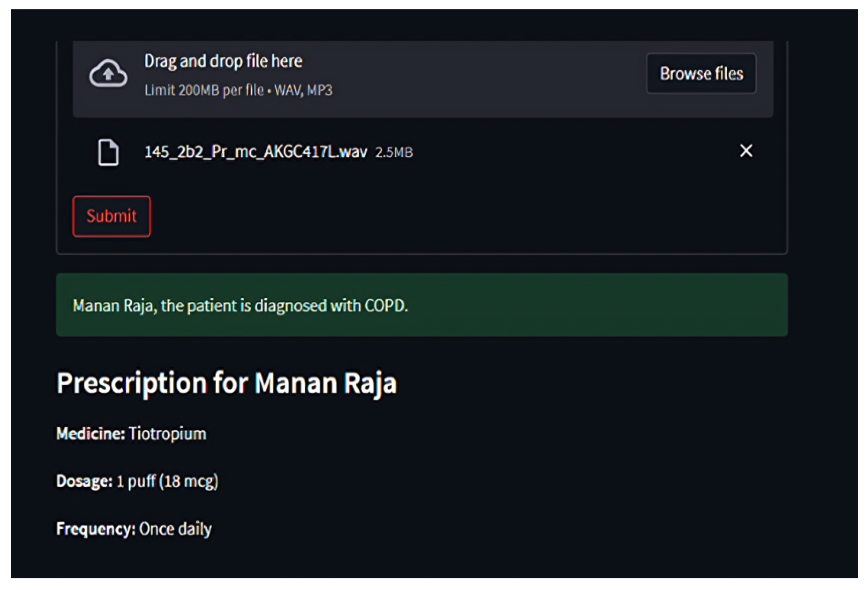Click the 'Limit 200MB per file' hint text
Viewport: 868px width, 590px height.
[204, 91]
